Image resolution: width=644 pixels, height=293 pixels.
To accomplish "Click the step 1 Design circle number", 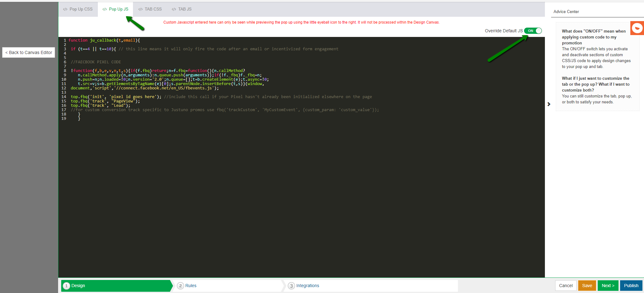I will click(x=66, y=286).
